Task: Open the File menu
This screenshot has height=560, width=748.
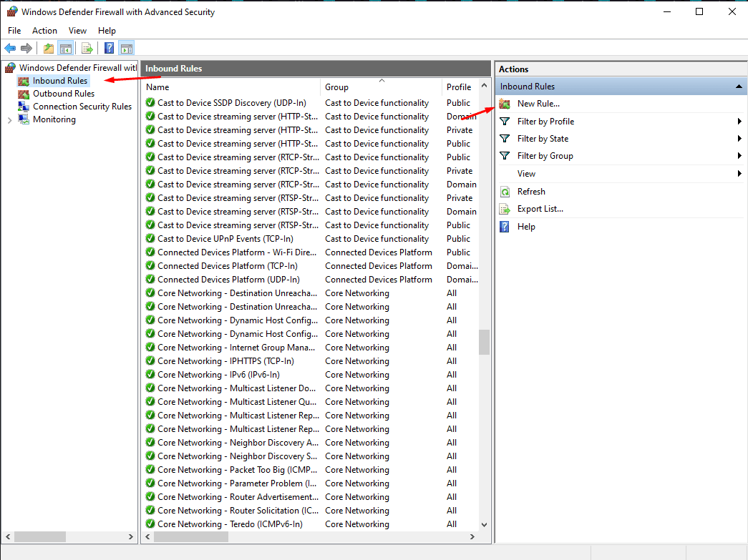Action: tap(14, 31)
